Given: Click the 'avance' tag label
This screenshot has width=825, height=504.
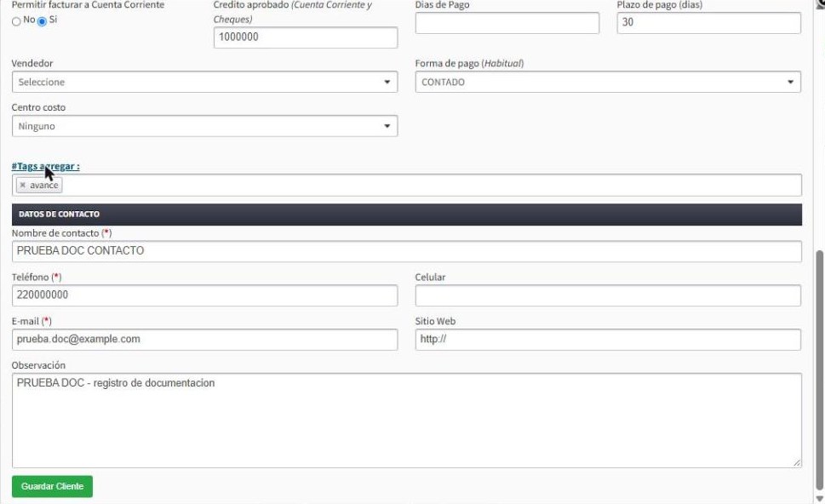Looking at the screenshot, I should [43, 186].
